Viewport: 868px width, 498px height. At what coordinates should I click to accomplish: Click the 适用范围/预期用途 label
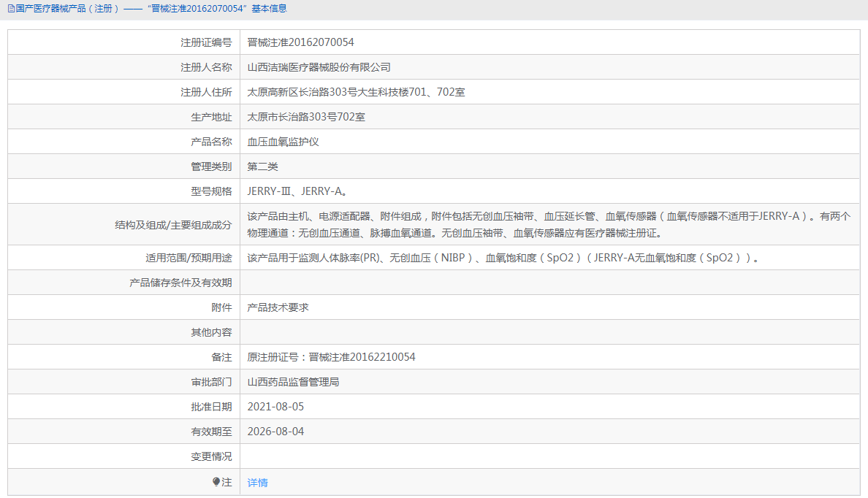coord(189,258)
